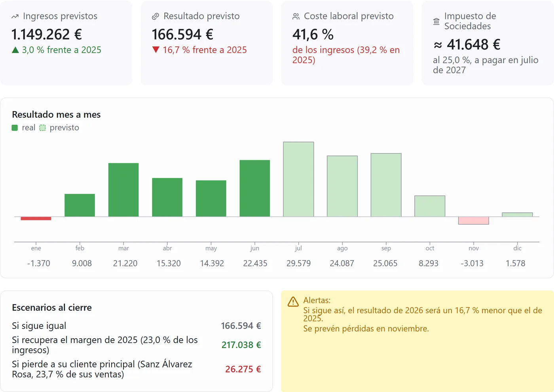Image resolution: width=554 pixels, height=392 pixels.
Task: Click the 41,6 % labour cost figure
Action: click(x=313, y=34)
